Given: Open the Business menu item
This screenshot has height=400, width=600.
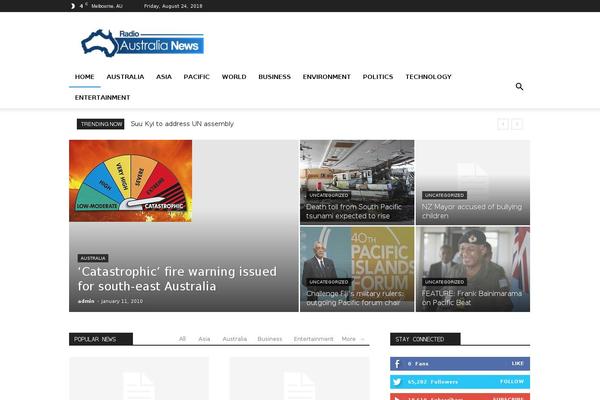Looking at the screenshot, I should tap(274, 77).
